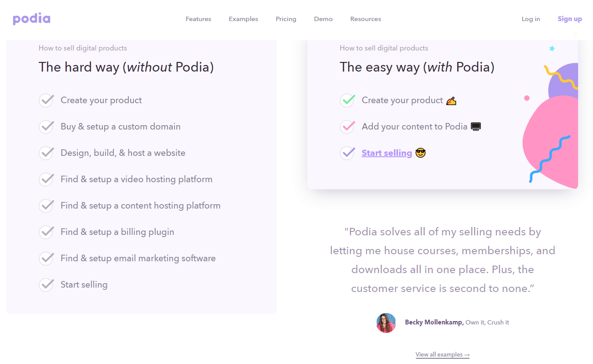Click the name Becky Mollenkamp
Screen dimensions: 593x364
tap(434, 322)
